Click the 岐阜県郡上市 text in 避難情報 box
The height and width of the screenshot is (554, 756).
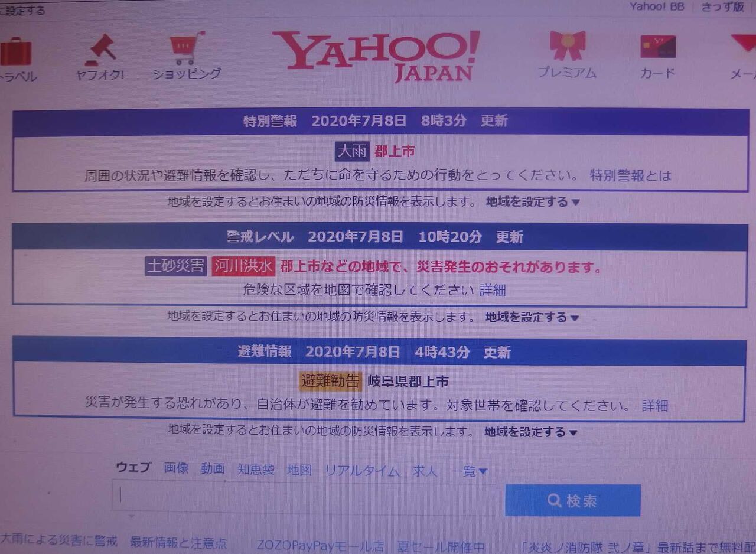408,382
